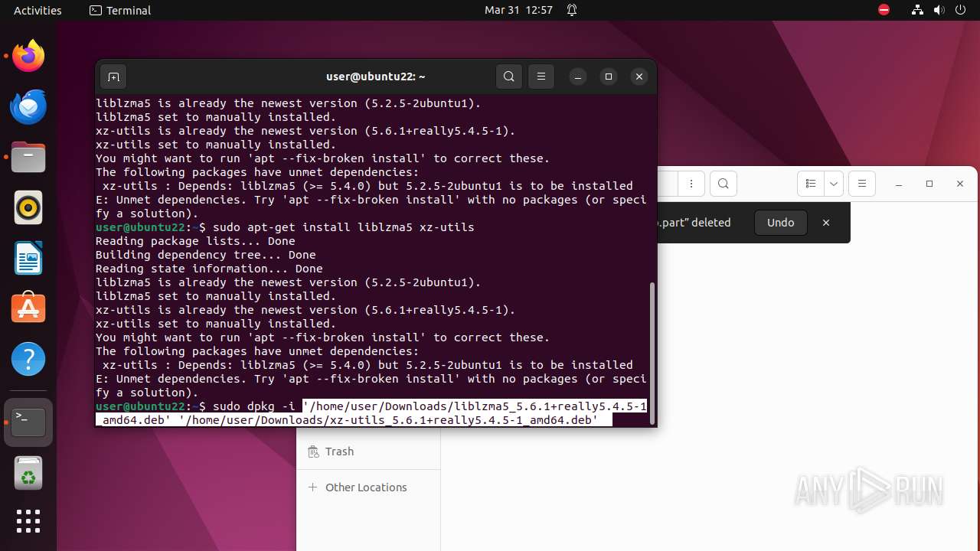Toggle list view in Files window

tap(811, 184)
